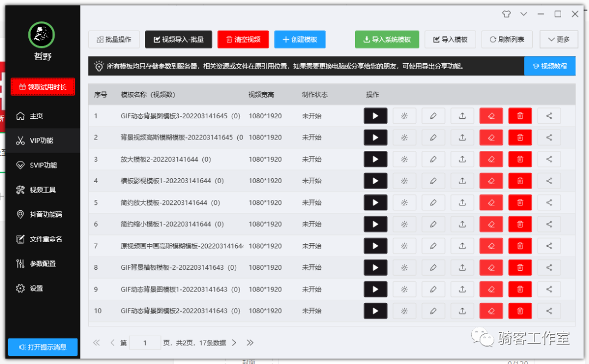Click the magic wand make icon on row 1
This screenshot has height=364, width=589.
pos(404,116)
